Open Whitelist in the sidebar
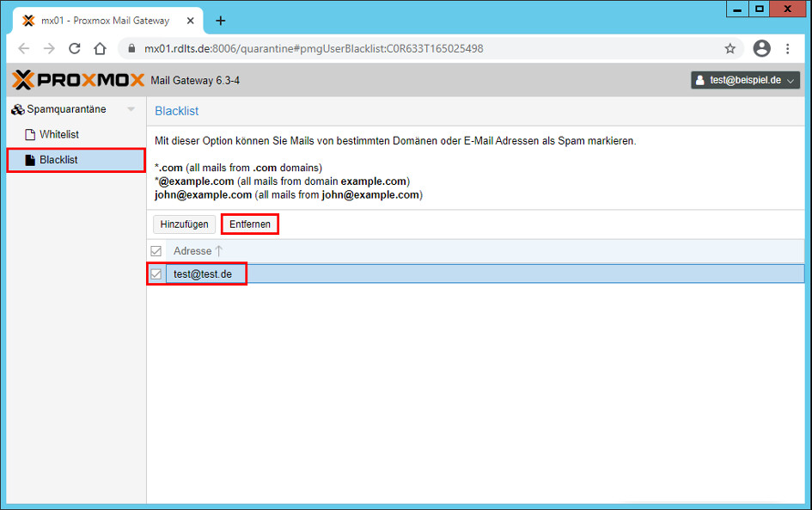This screenshot has width=812, height=510. tap(58, 135)
